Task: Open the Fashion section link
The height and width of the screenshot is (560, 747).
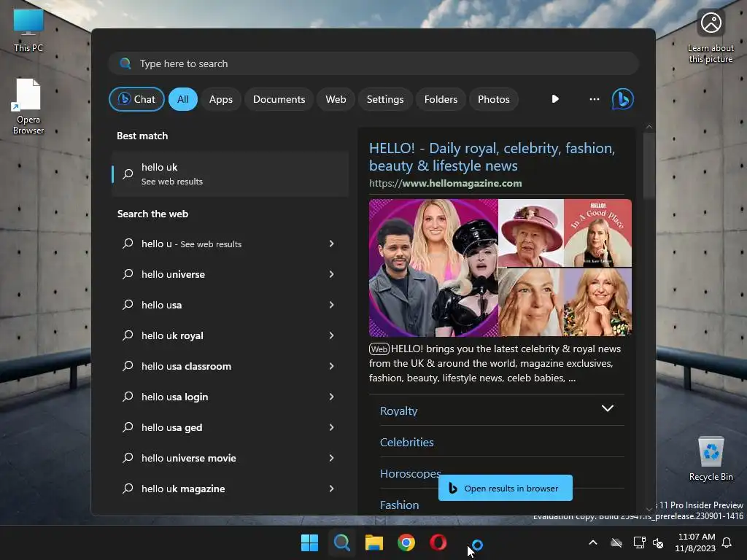Action: pyautogui.click(x=399, y=505)
